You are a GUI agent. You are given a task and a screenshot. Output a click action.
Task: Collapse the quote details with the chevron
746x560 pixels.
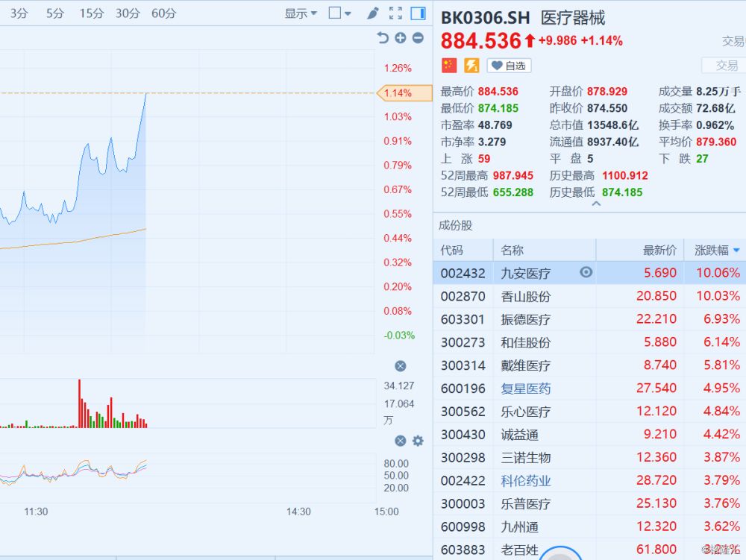[596, 204]
